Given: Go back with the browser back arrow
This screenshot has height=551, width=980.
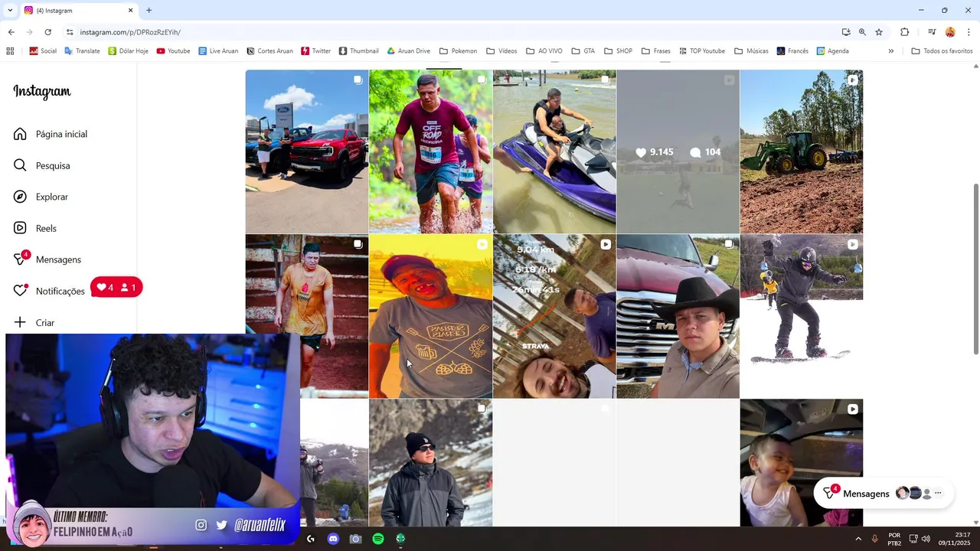Looking at the screenshot, I should 11,32.
